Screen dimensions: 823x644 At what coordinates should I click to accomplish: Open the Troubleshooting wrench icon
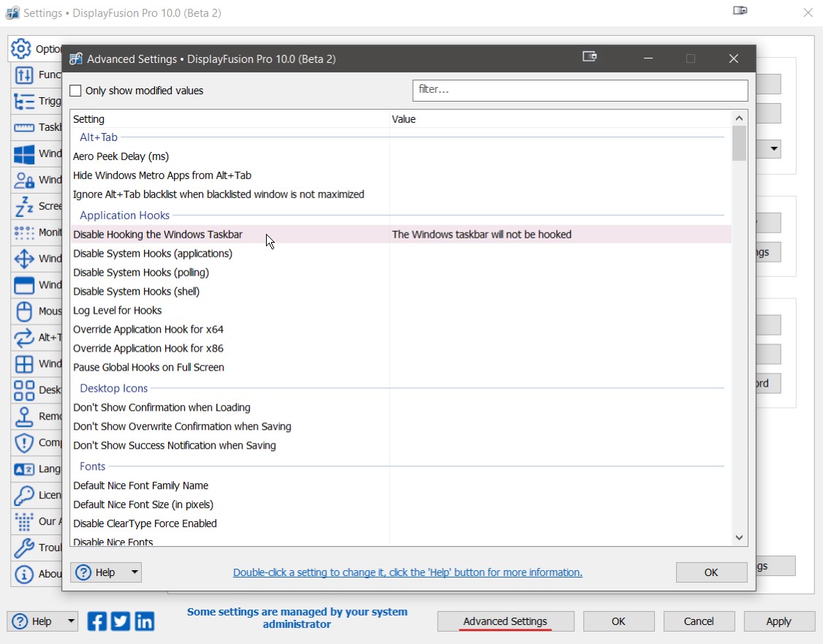pos(24,548)
